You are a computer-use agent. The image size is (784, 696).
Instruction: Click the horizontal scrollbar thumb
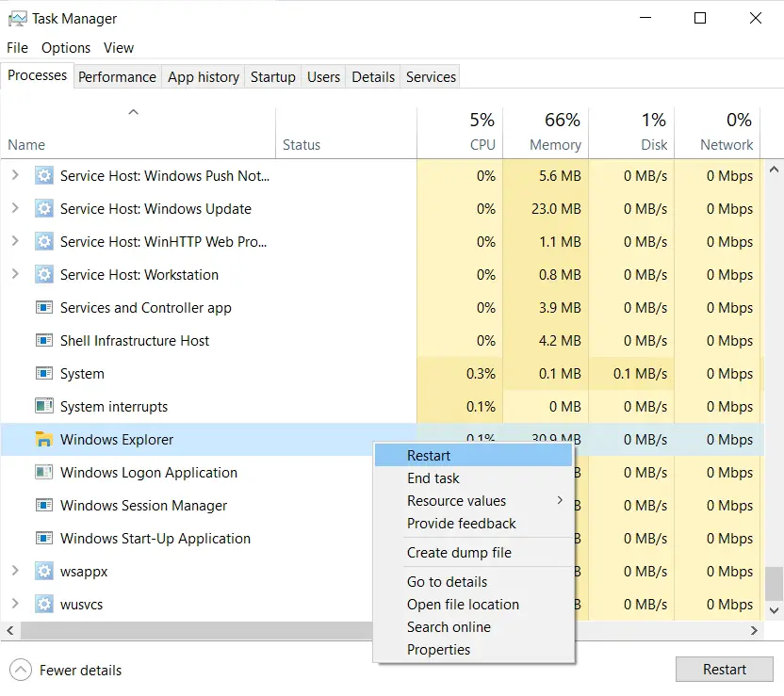tap(197, 631)
